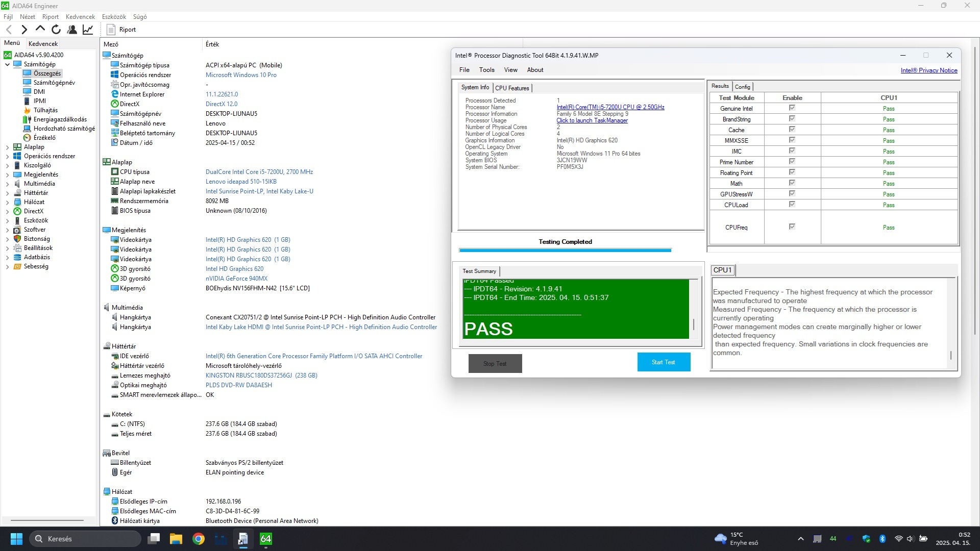Open Tools menu in Intel Diagnostic Tool
980x551 pixels.
[x=486, y=70]
